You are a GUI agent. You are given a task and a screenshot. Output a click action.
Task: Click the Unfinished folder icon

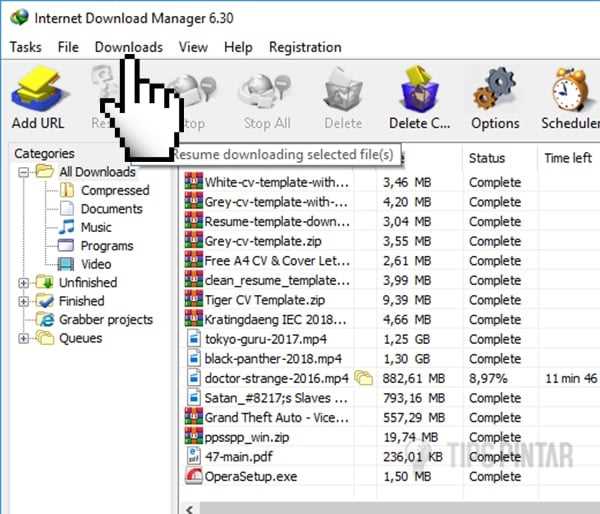(x=44, y=282)
